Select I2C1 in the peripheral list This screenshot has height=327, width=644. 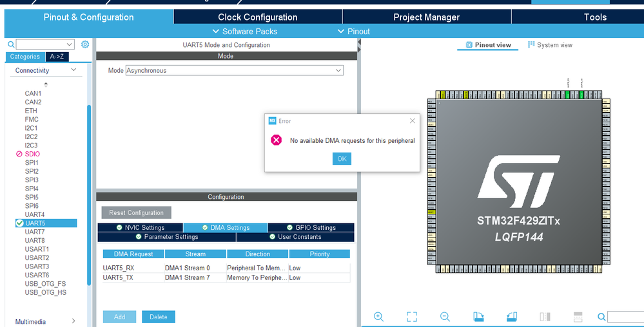pyautogui.click(x=31, y=128)
